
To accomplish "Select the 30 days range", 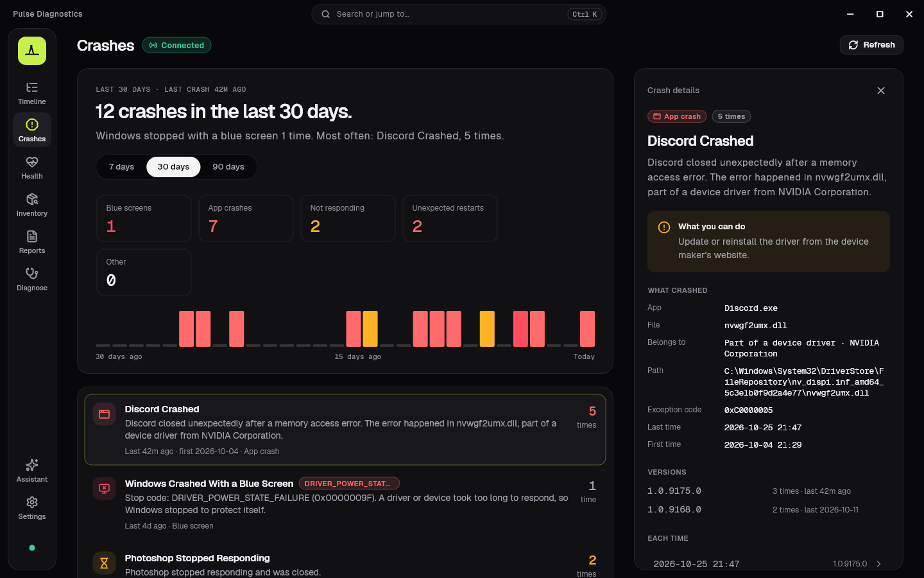I will point(173,167).
